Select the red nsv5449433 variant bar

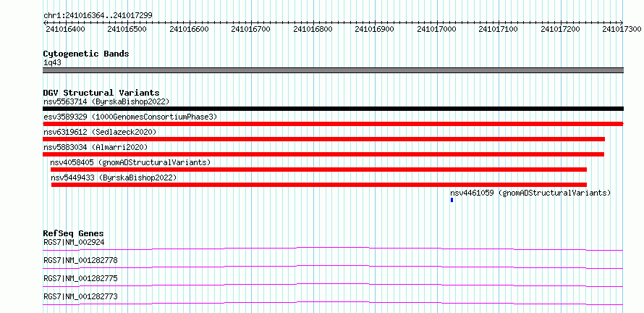point(319,185)
